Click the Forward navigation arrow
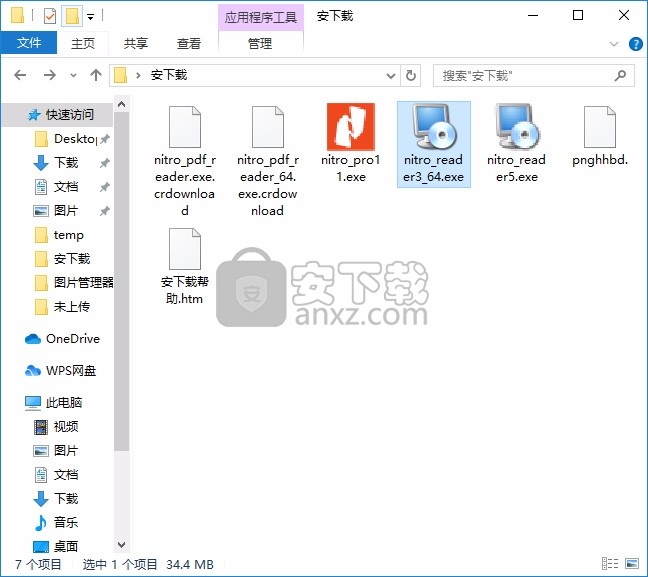The image size is (648, 577). (50, 75)
